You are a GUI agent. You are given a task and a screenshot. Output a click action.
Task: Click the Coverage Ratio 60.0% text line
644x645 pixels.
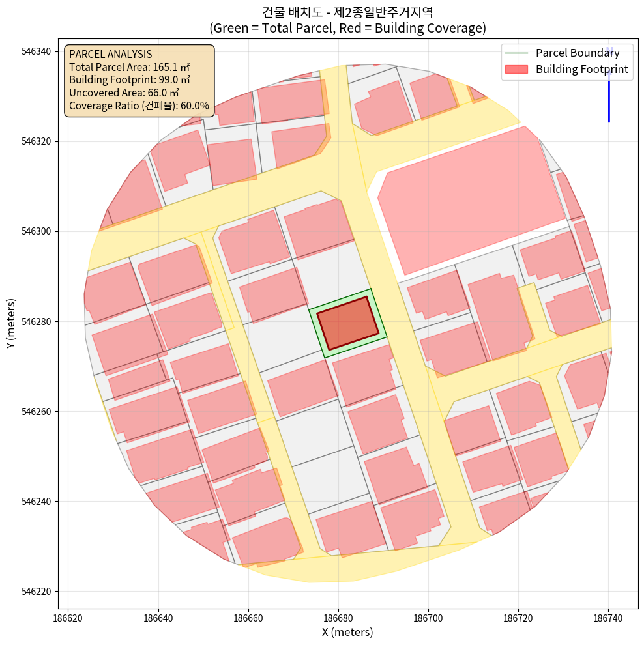tap(139, 106)
